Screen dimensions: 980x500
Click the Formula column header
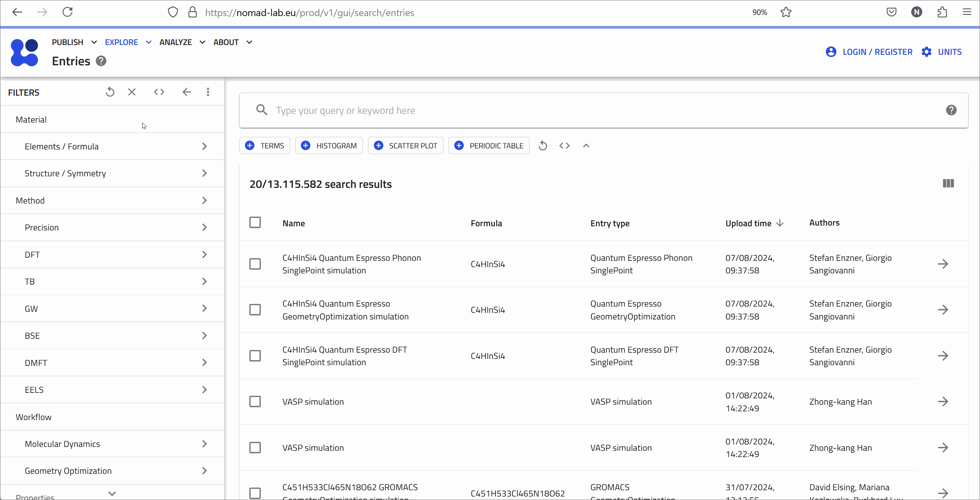coord(486,223)
